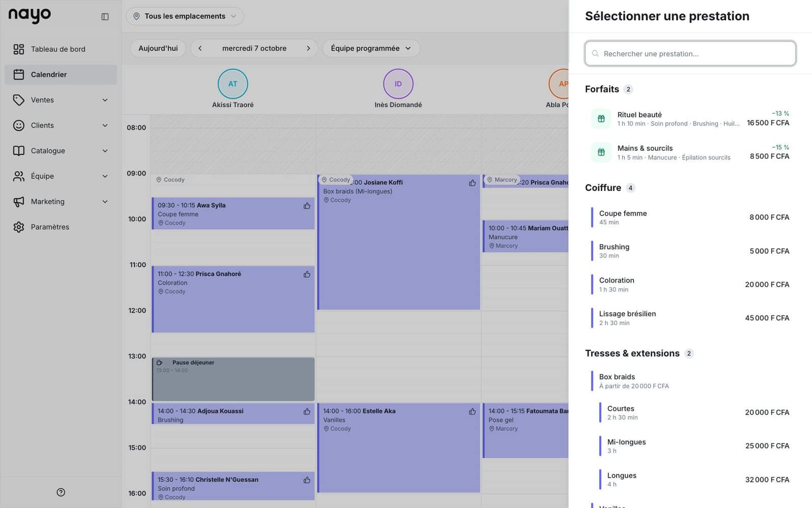Click thumbs-up icon on Christelle N'Guessan appointment
The height and width of the screenshot is (508, 812).
point(307,480)
